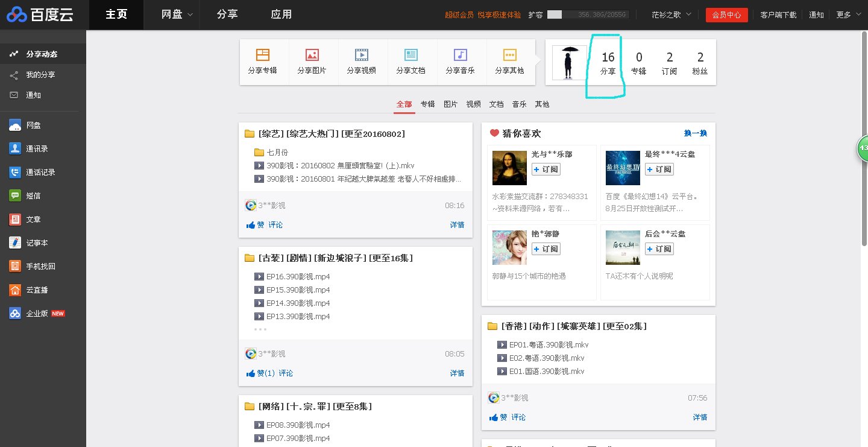Expand the 网盘 navigation dropdown
Viewport: 868px width, 447px height.
click(x=172, y=14)
